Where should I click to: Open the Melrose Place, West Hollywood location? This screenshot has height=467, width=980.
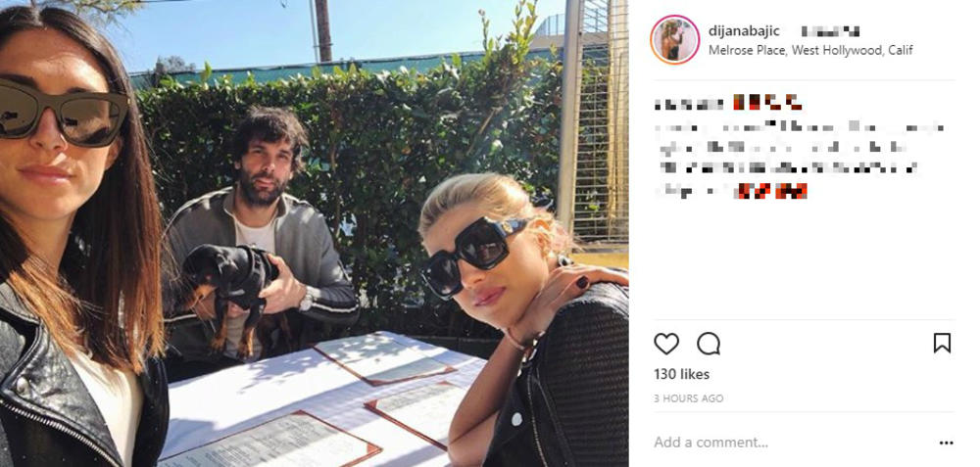pos(810,51)
